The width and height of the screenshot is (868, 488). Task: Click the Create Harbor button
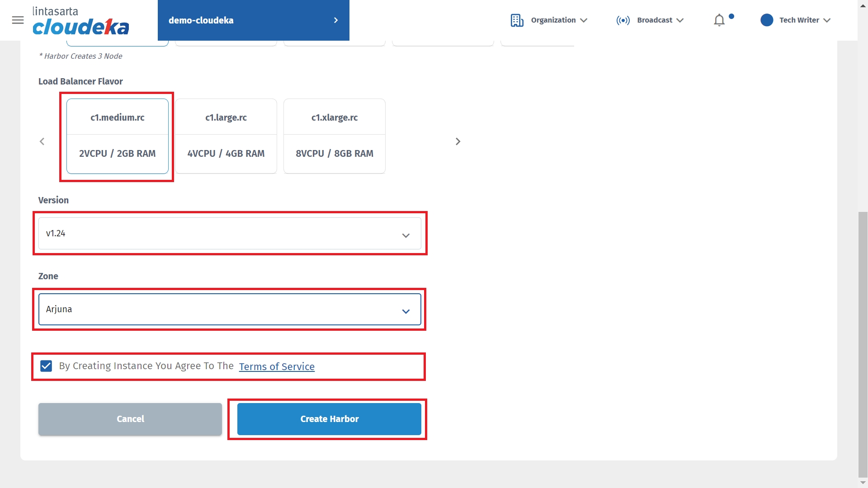(x=329, y=419)
